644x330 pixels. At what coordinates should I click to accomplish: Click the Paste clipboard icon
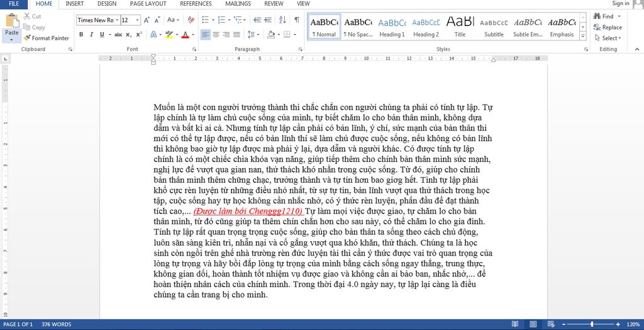click(x=12, y=21)
